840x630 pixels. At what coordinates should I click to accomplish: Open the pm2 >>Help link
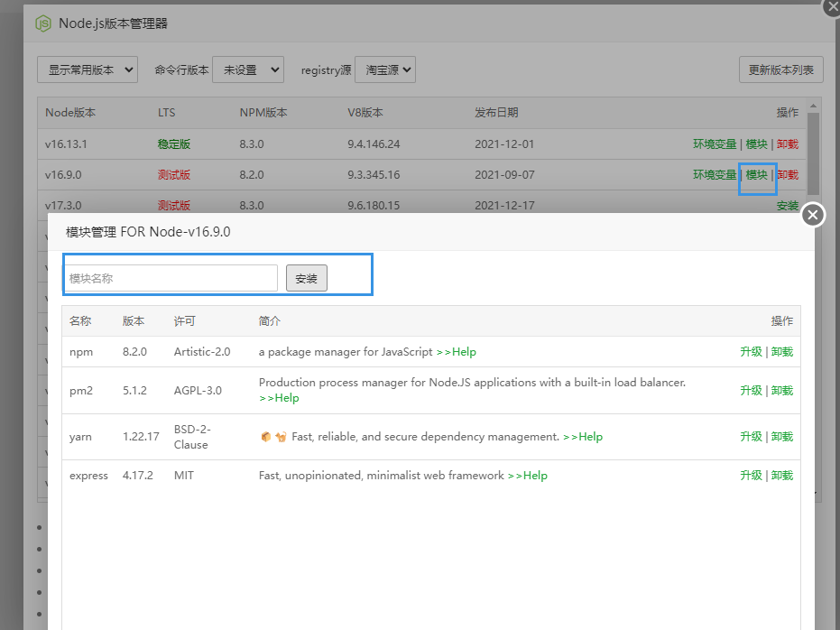[279, 398]
